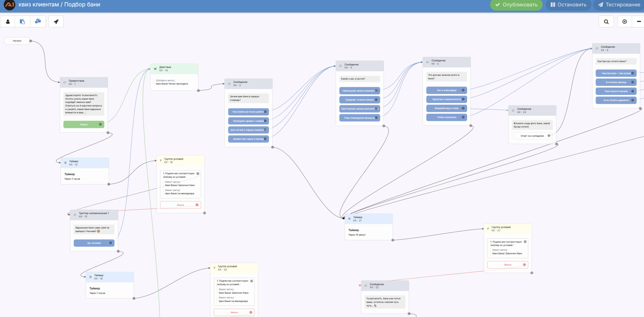Click the branch icon on Группа условий KK-27
644x317 pixels.
pos(488,229)
